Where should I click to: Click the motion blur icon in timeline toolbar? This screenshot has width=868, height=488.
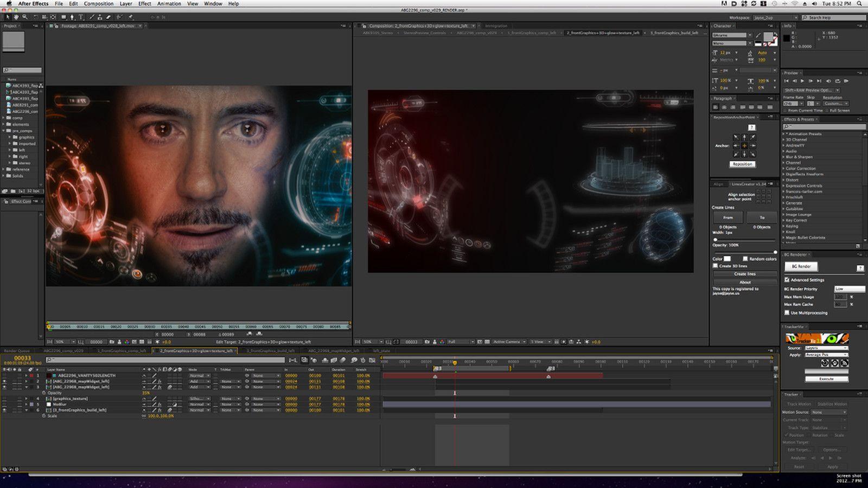(343, 360)
